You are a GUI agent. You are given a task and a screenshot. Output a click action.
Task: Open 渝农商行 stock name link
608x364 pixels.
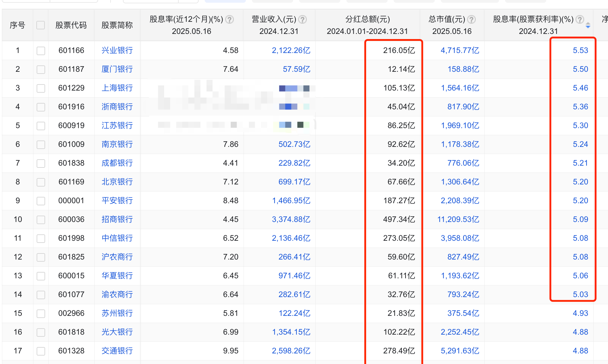(117, 294)
